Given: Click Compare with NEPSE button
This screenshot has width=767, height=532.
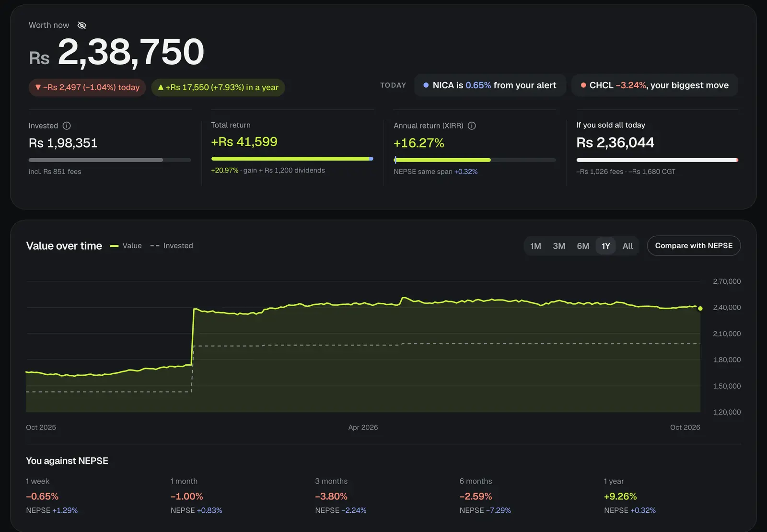Looking at the screenshot, I should (x=694, y=246).
